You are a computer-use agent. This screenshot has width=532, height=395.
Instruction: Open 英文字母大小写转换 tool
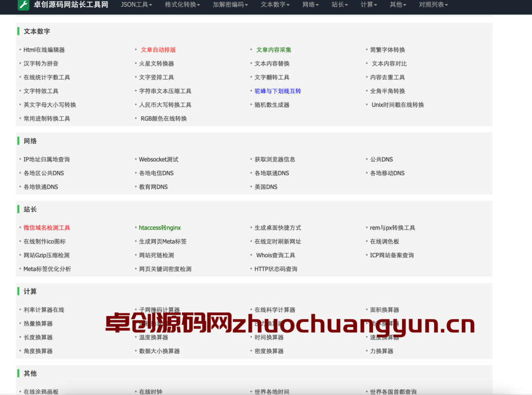(x=50, y=105)
